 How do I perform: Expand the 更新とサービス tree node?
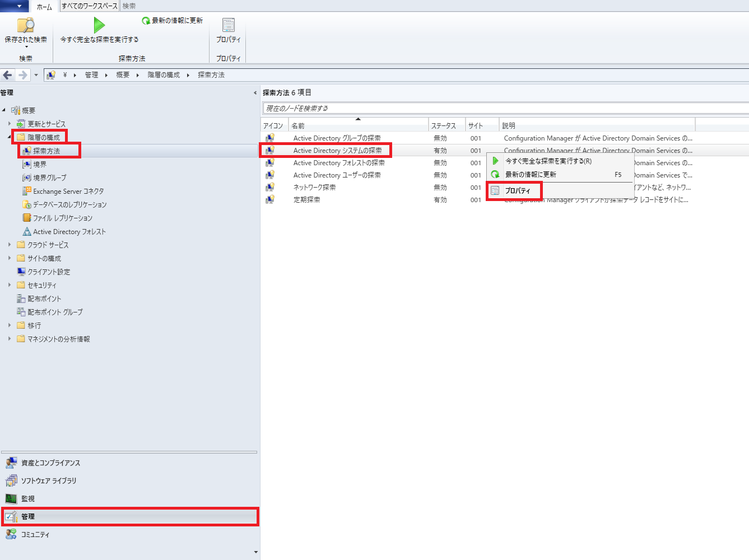pos(10,124)
